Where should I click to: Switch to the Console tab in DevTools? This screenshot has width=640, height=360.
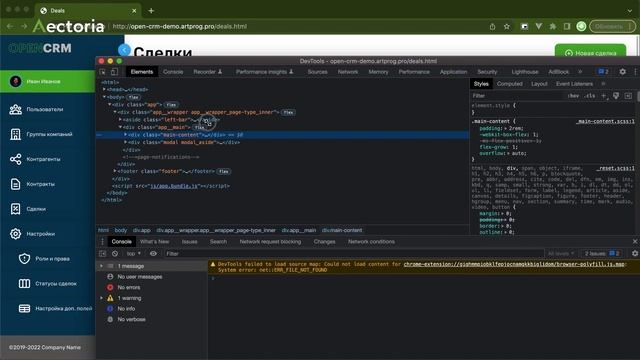[173, 72]
